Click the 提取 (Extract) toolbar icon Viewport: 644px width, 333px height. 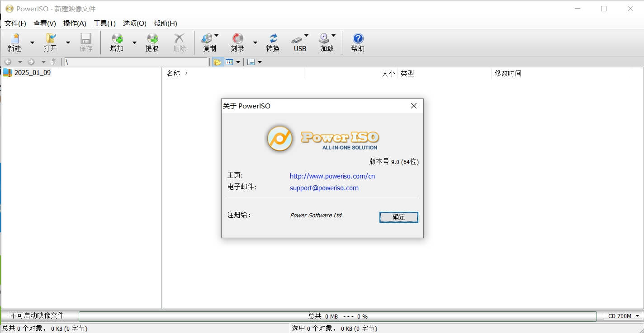coord(152,39)
